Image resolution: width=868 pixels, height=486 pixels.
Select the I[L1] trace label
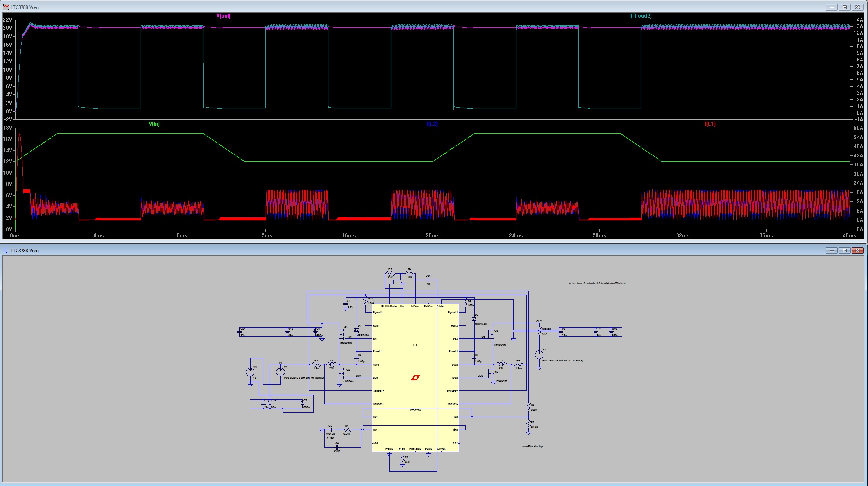tap(710, 124)
